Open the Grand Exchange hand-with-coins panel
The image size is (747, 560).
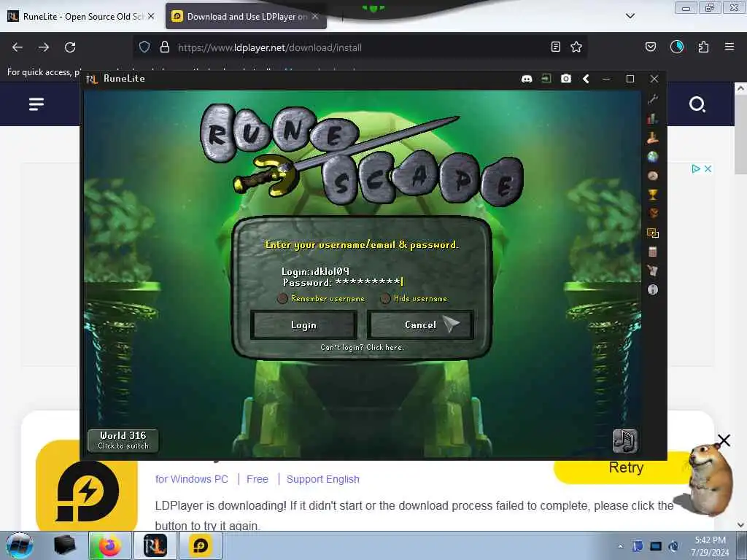point(653,138)
